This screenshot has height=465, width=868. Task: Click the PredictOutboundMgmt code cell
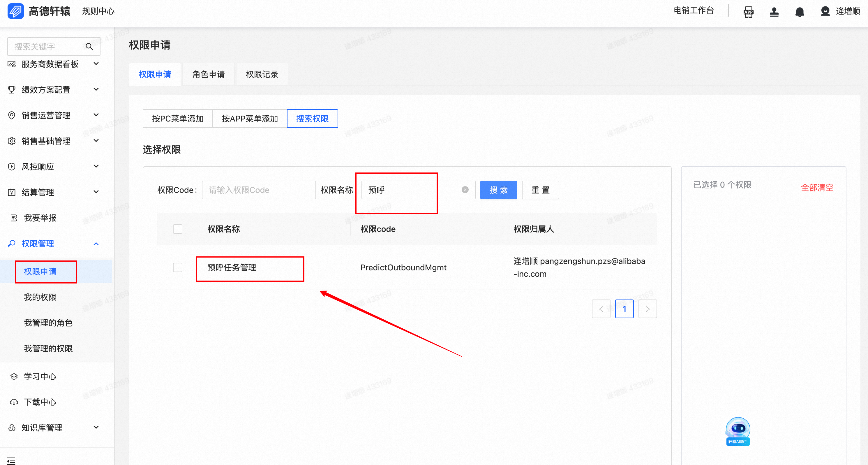[403, 267]
